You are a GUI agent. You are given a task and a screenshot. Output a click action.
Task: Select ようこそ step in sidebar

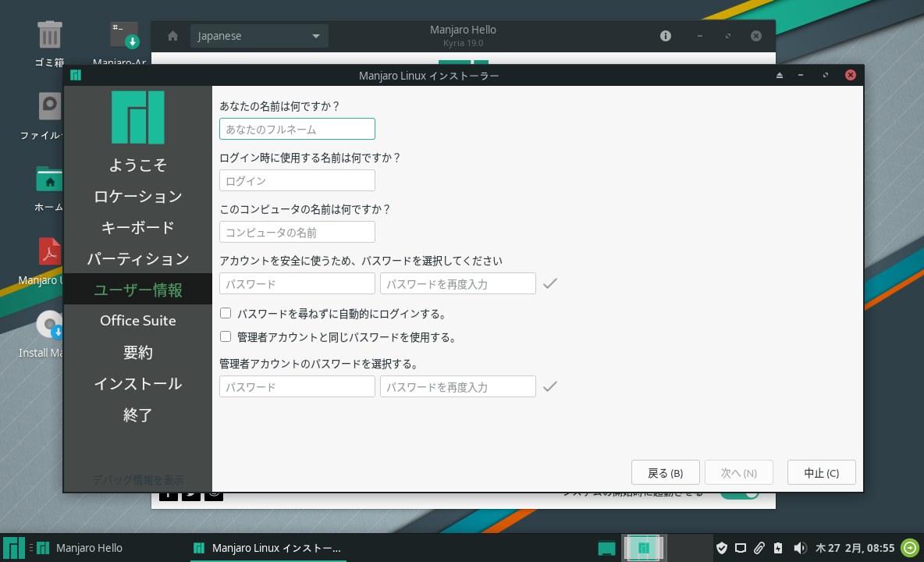point(138,165)
